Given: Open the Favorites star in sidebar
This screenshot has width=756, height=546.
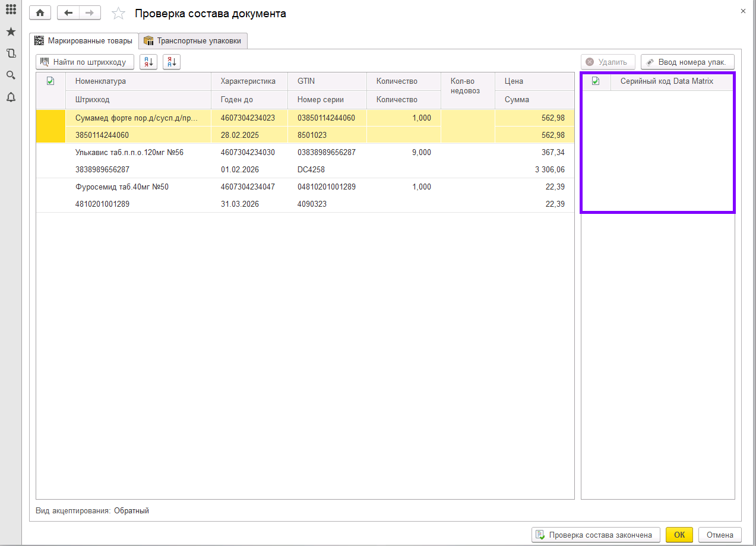Looking at the screenshot, I should tap(11, 31).
